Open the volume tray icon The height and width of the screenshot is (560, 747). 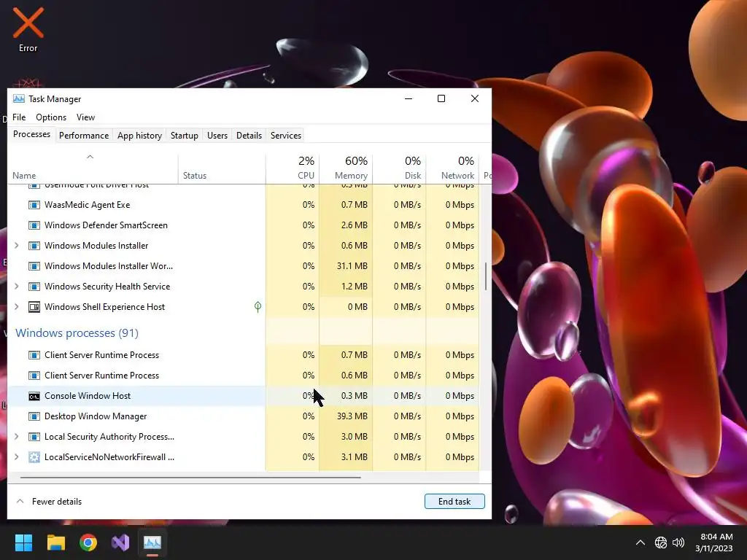pyautogui.click(x=678, y=542)
